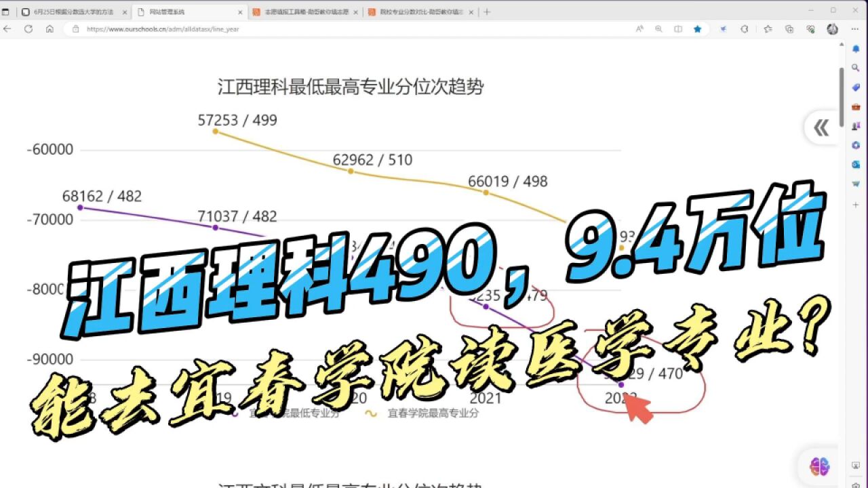This screenshot has width=868, height=488.
Task: Open sidebar notifications bell
Action: point(856,49)
